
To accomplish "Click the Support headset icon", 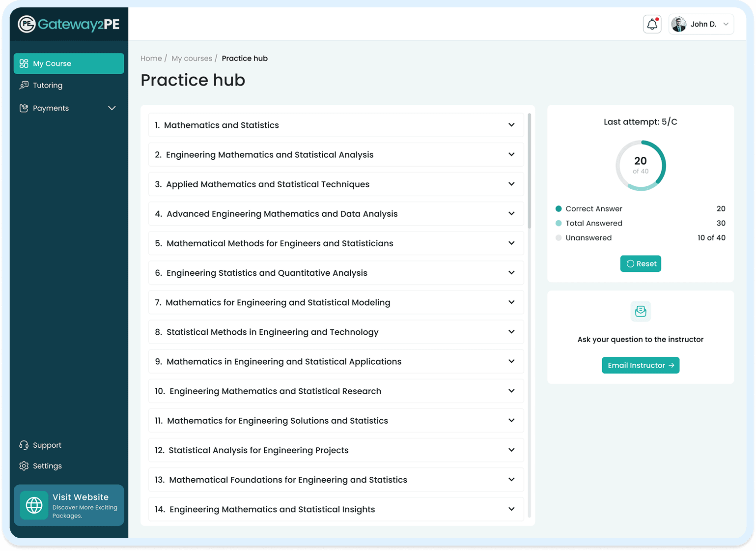I will (x=23, y=445).
